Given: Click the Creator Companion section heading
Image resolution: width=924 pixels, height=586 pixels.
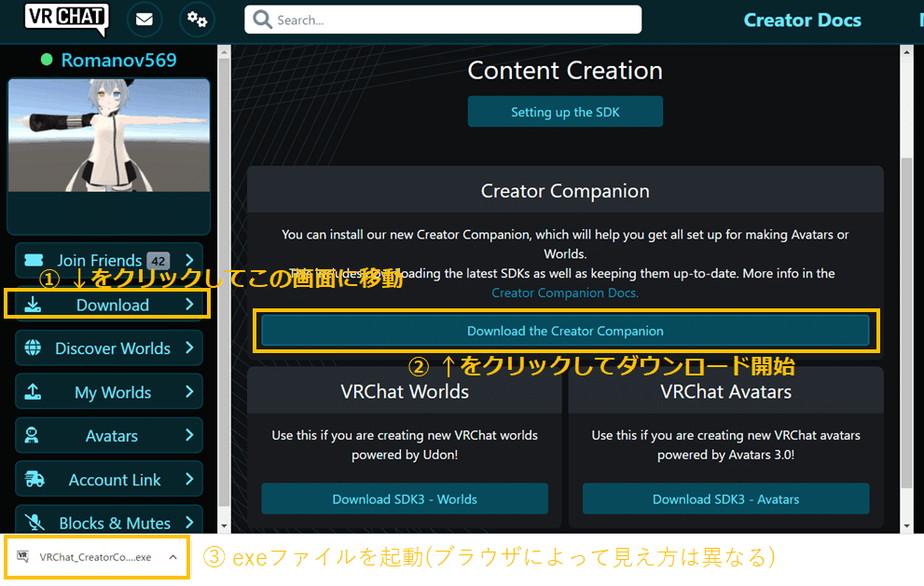Looking at the screenshot, I should [565, 191].
